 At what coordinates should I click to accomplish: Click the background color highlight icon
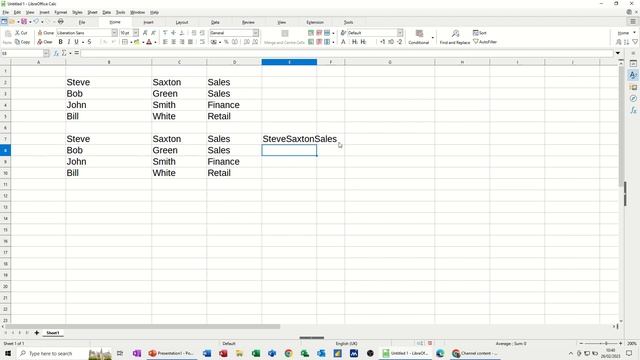click(x=137, y=42)
